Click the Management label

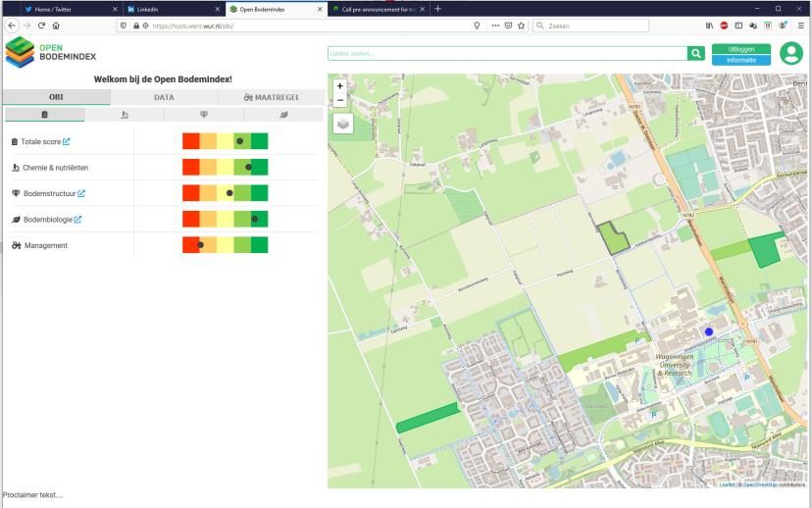pos(45,245)
